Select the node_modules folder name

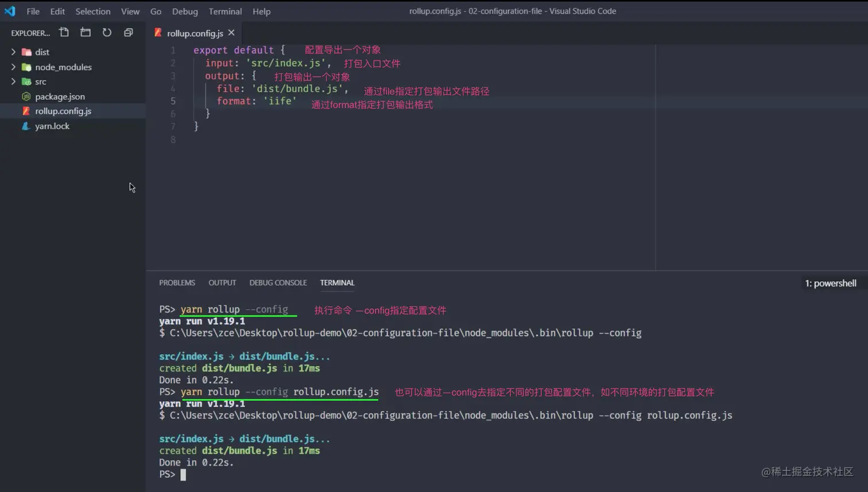[x=63, y=67]
